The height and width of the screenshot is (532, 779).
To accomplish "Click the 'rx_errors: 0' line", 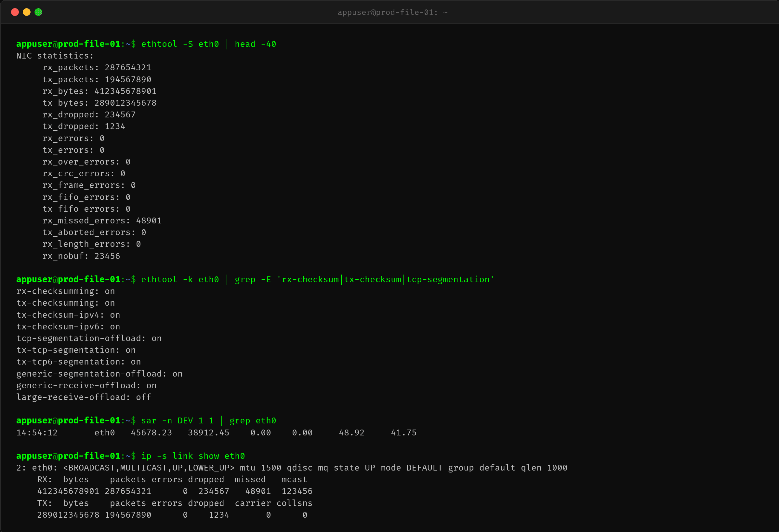I will tap(73, 138).
